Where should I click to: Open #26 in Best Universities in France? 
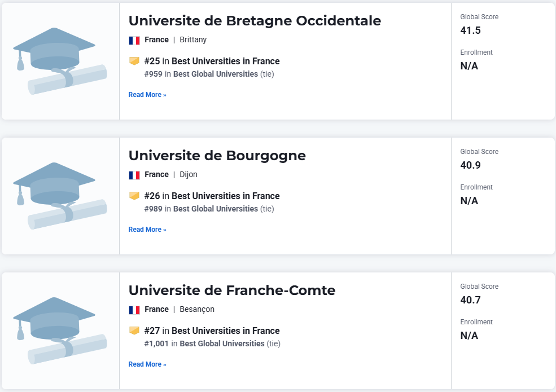coord(212,196)
